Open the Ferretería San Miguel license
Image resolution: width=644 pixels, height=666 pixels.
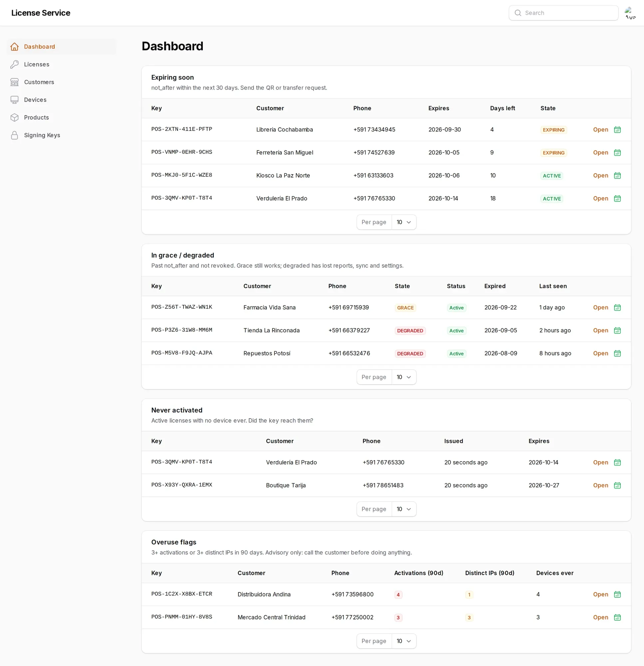pyautogui.click(x=600, y=152)
